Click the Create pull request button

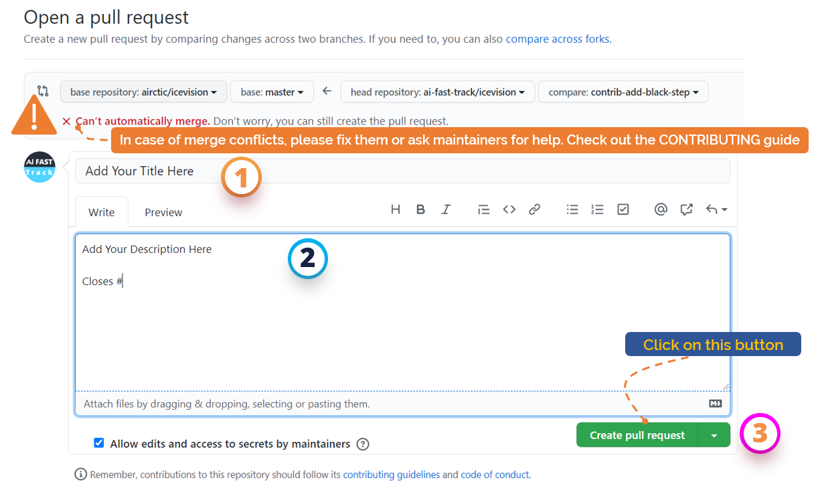pos(637,436)
